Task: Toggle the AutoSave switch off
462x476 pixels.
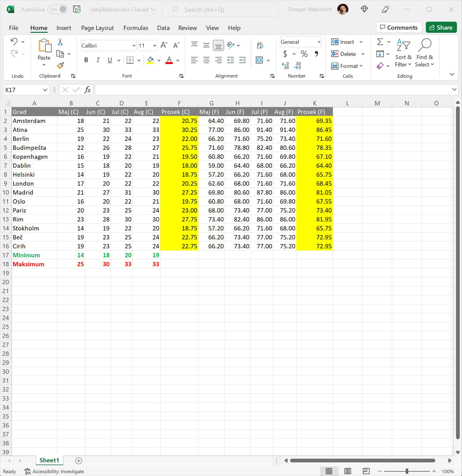Action: coord(58,10)
